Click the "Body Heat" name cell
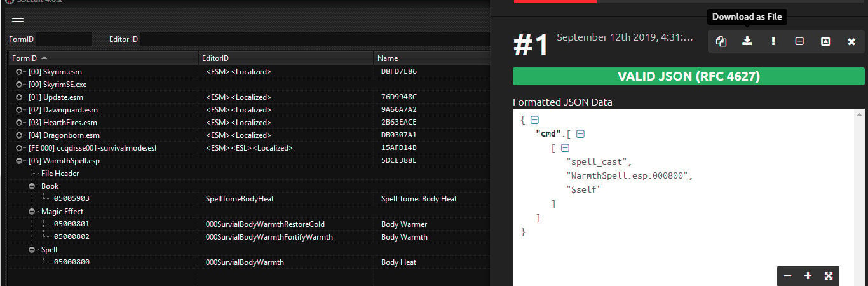The height and width of the screenshot is (286, 868). pyautogui.click(x=398, y=262)
